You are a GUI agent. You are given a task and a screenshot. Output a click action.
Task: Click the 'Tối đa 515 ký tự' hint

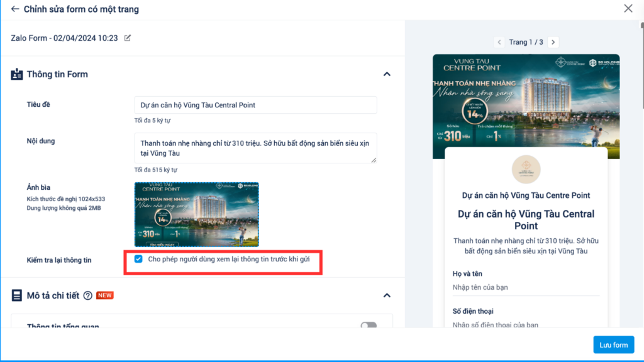156,170
